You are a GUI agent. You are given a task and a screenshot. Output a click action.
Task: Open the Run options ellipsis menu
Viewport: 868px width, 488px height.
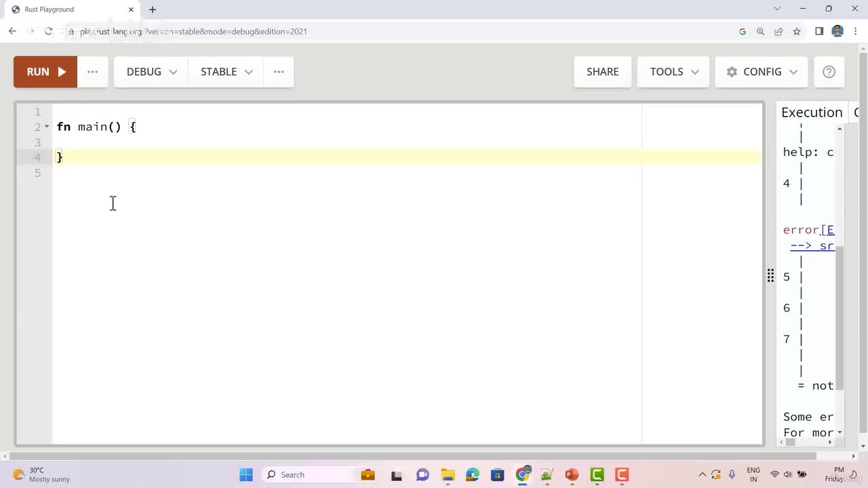pyautogui.click(x=93, y=72)
